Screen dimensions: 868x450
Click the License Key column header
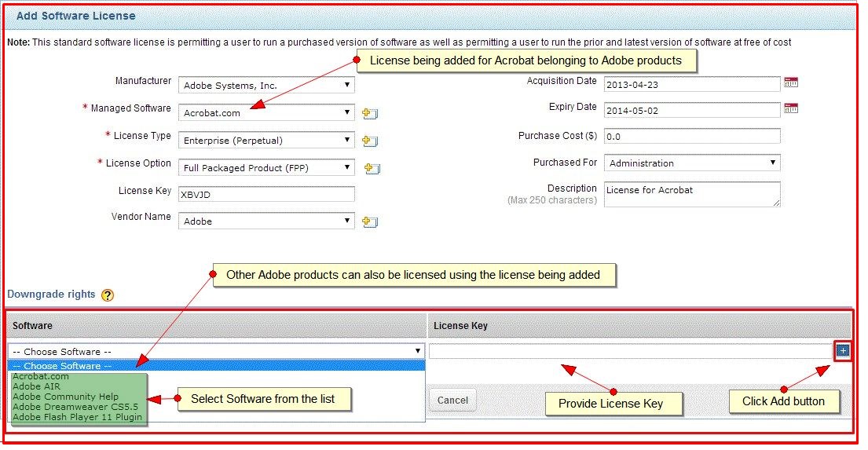(x=460, y=325)
